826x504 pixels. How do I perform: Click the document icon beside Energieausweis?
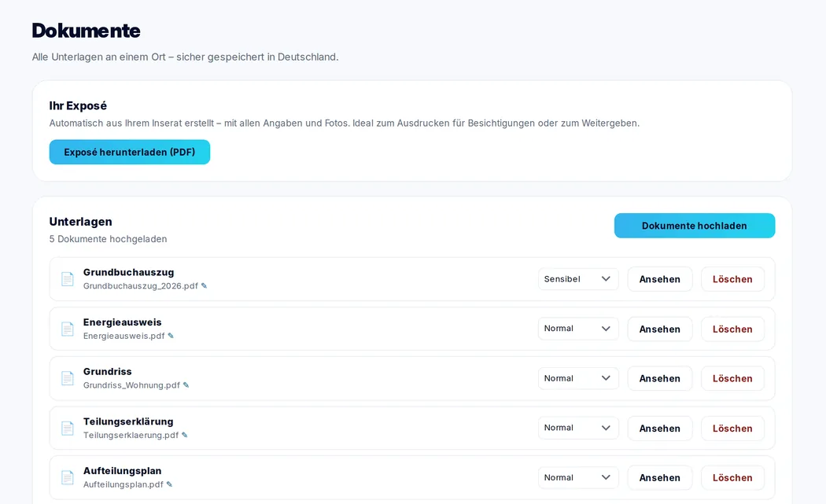[x=68, y=329]
